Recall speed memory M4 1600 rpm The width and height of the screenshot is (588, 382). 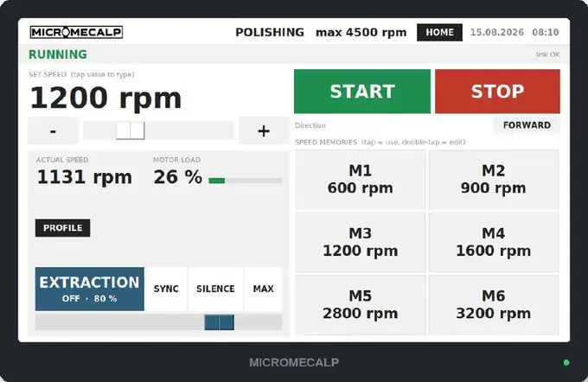pos(494,242)
